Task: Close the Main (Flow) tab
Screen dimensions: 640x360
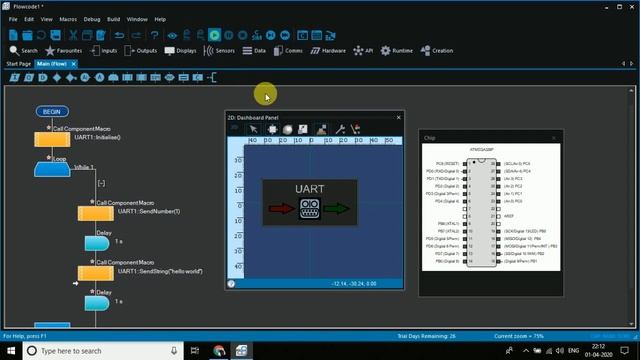Action: [x=73, y=64]
